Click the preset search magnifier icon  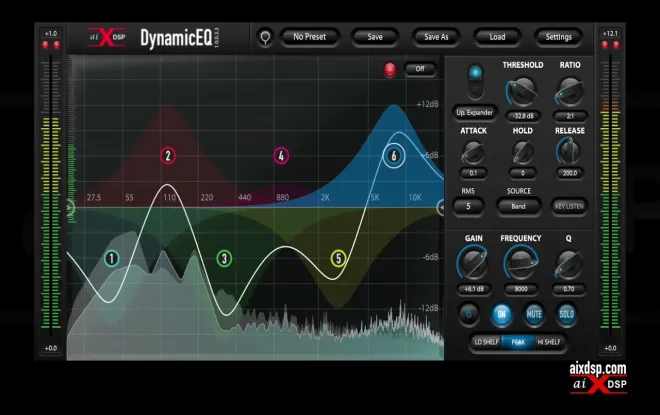click(265, 37)
